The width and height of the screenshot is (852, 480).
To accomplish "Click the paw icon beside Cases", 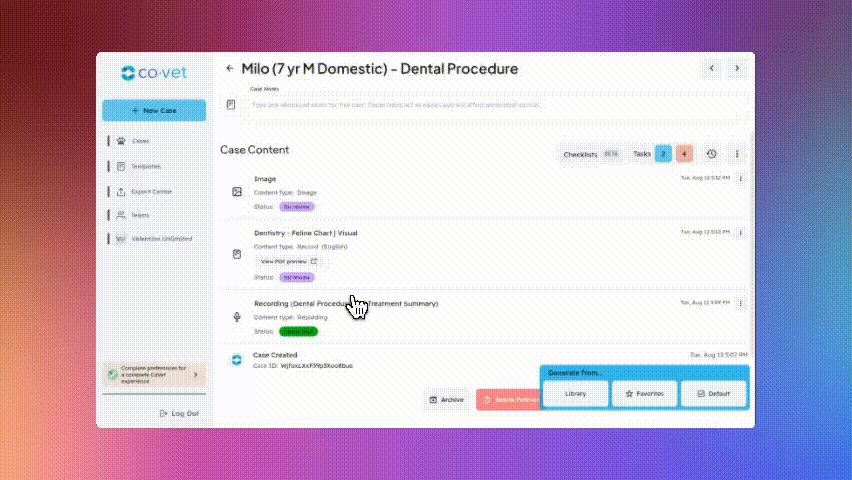I will [121, 141].
